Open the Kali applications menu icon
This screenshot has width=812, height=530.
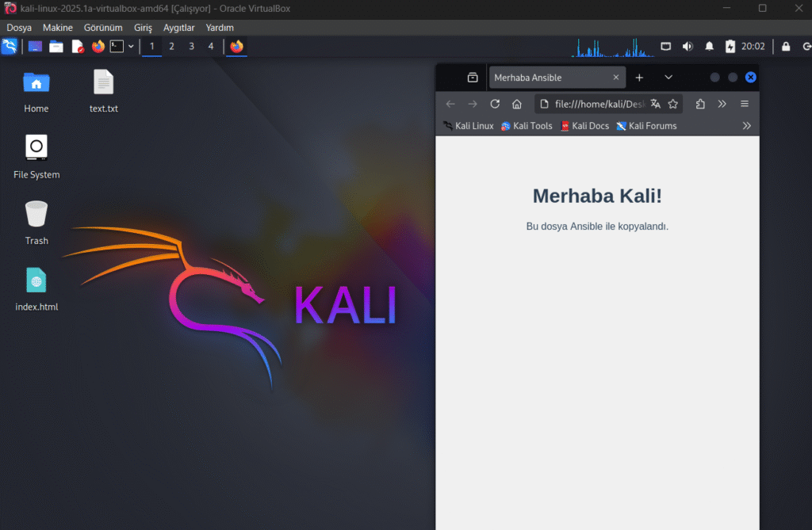[x=10, y=47]
